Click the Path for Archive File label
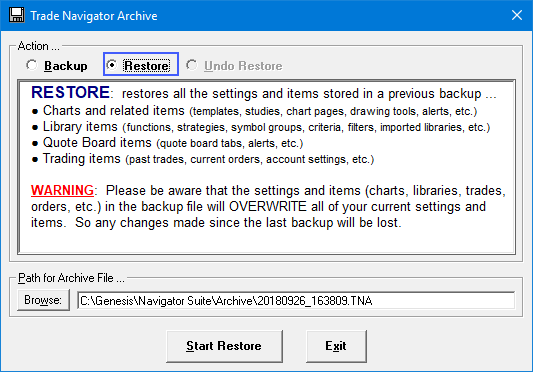The image size is (533, 372). (x=71, y=278)
